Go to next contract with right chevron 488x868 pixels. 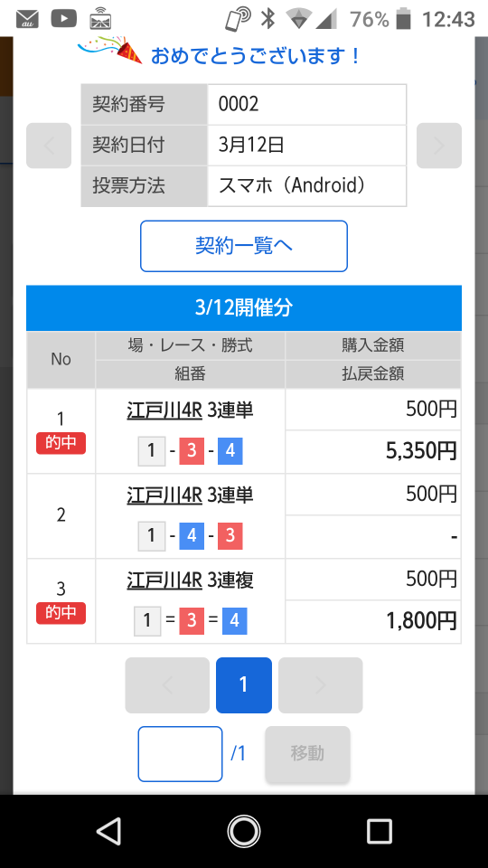(439, 146)
